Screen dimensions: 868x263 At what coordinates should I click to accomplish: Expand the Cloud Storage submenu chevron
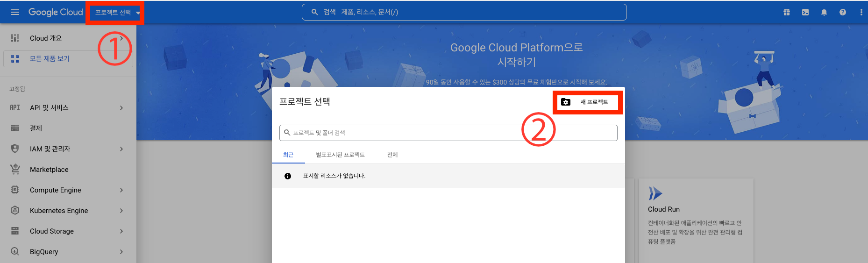[x=121, y=231]
